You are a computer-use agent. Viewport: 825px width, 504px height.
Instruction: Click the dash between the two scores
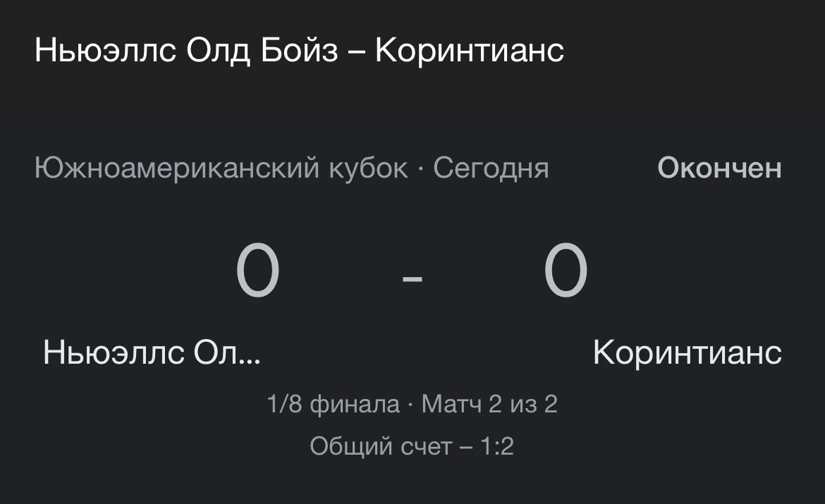pos(412,278)
